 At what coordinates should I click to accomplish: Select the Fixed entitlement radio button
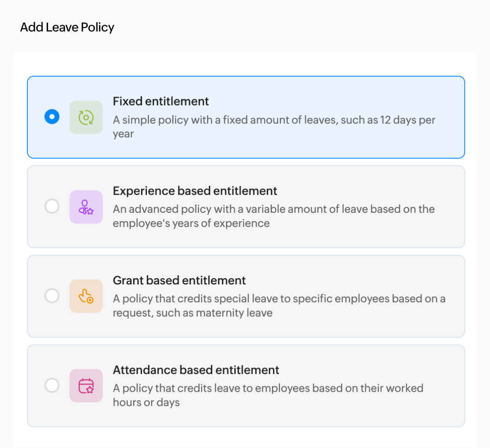(52, 117)
